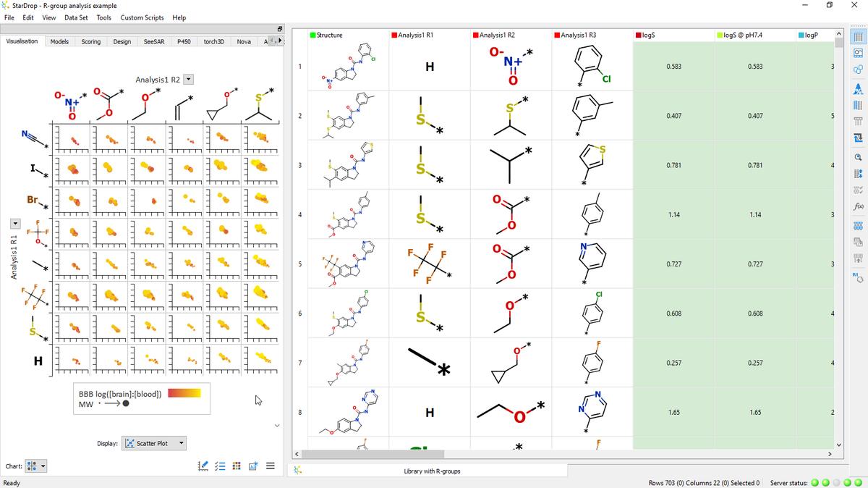The image size is (868, 488).
Task: Open the color-by-property grid icon in bottom toolbar
Action: click(x=237, y=466)
